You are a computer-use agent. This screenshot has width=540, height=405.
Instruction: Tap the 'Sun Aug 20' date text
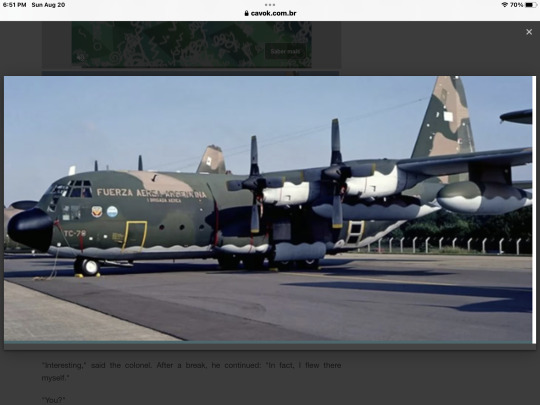[48, 4]
